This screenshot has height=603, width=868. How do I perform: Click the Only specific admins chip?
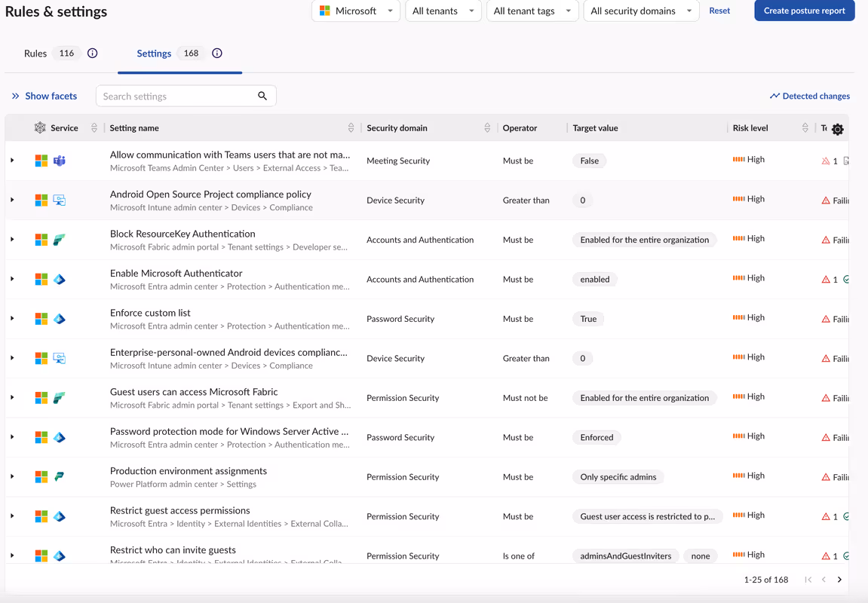618,477
